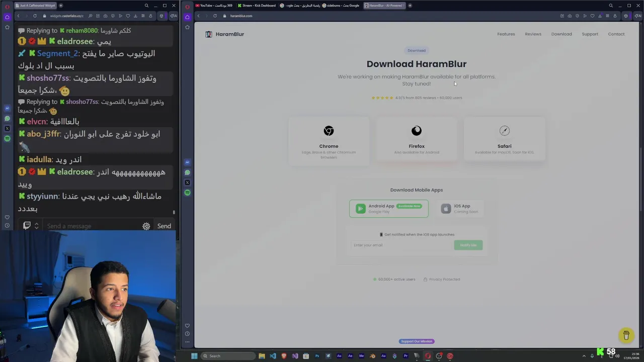Image resolution: width=644 pixels, height=362 pixels.
Task: Open Opera menu in the right window
Action: (187, 6)
